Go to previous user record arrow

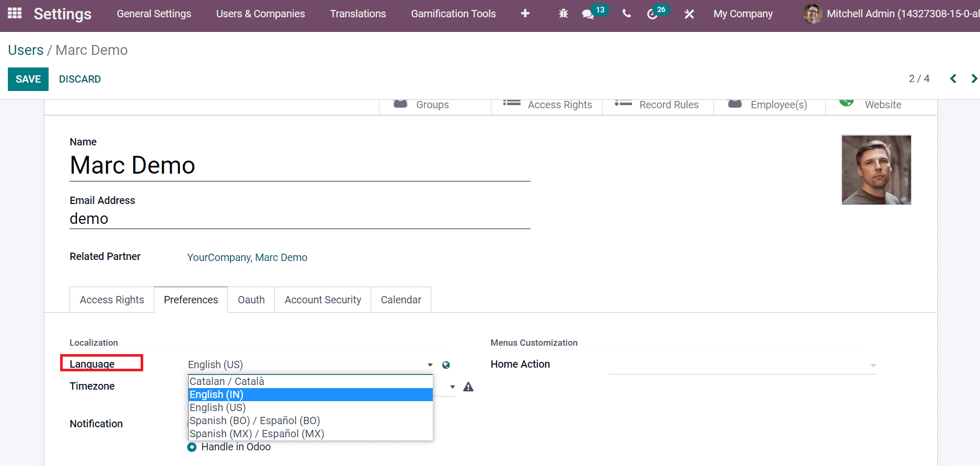[x=953, y=78]
